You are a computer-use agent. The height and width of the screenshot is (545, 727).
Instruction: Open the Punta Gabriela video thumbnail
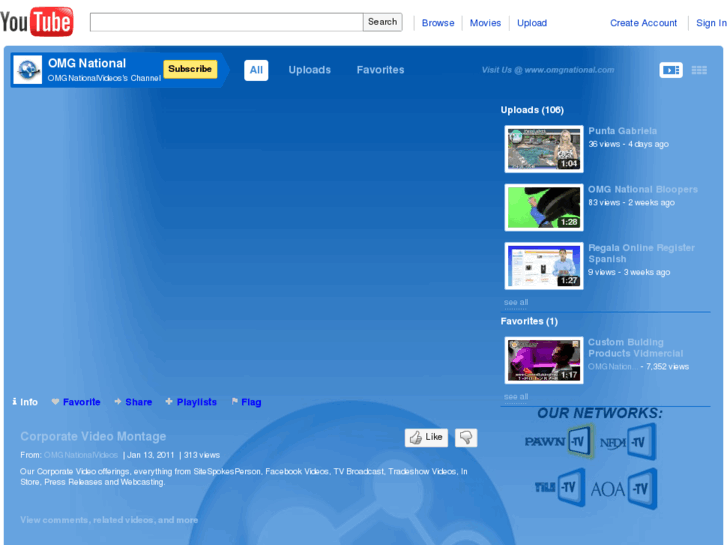point(544,149)
